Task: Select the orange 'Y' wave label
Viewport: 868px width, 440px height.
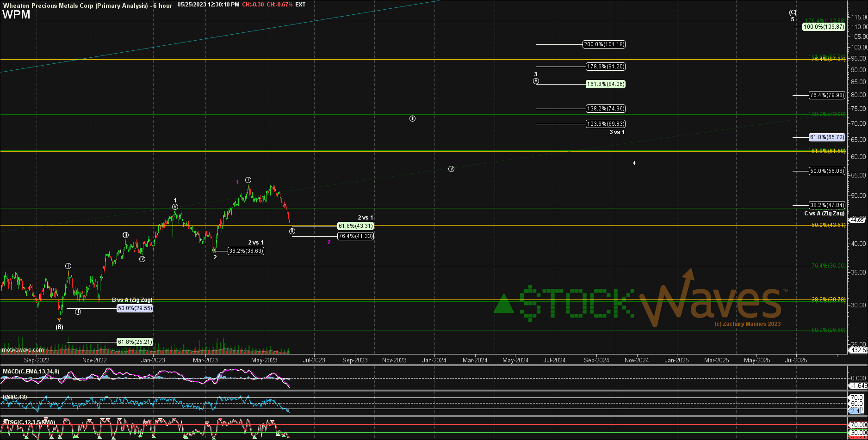Action: click(x=59, y=320)
